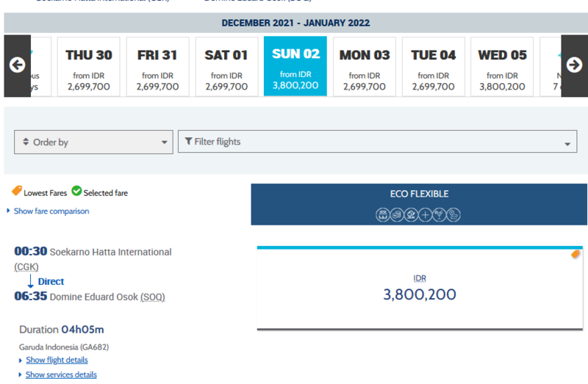The height and width of the screenshot is (384, 588).
Task: Choose the WED 05 date tab
Action: pyautogui.click(x=502, y=67)
